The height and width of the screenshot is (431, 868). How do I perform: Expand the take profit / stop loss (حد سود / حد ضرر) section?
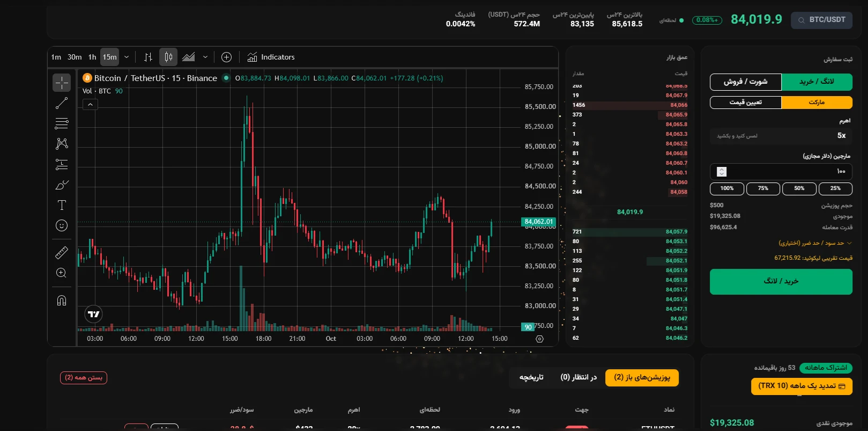815,243
